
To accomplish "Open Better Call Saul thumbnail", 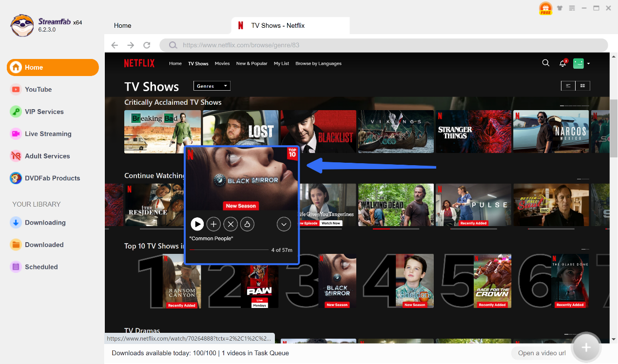I will (551, 205).
